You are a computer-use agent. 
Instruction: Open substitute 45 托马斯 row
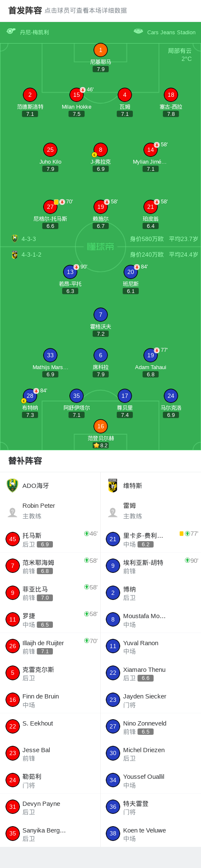pos(50,539)
